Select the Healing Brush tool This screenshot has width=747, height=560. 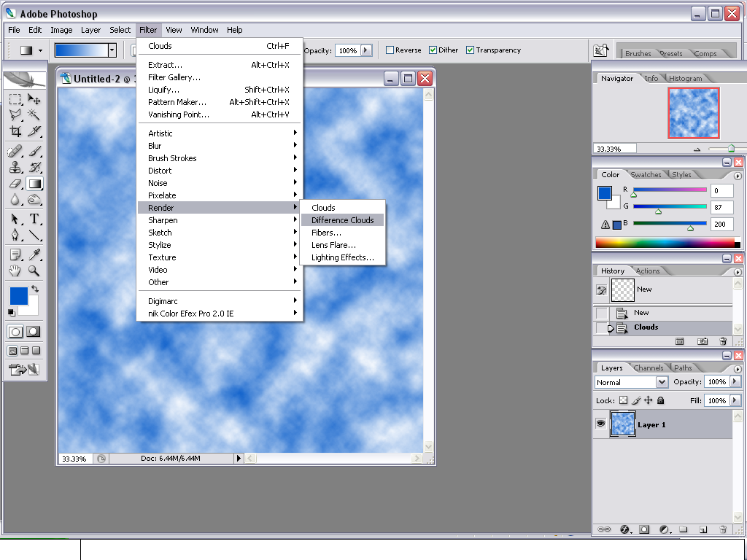[15, 152]
